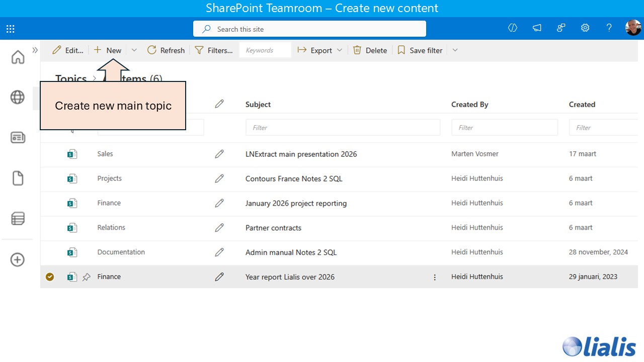Toggle the accessibility contrast mode icon
This screenshot has width=644, height=362.
tap(512, 28)
